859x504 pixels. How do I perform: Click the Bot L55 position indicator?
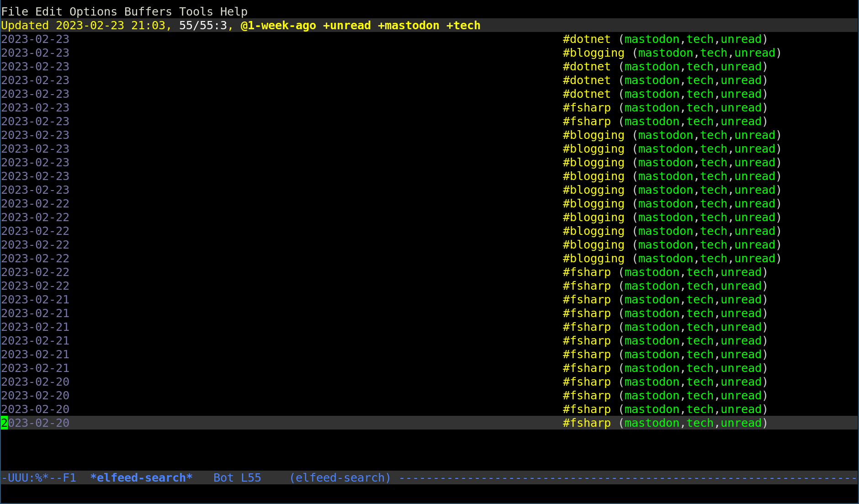[237, 477]
